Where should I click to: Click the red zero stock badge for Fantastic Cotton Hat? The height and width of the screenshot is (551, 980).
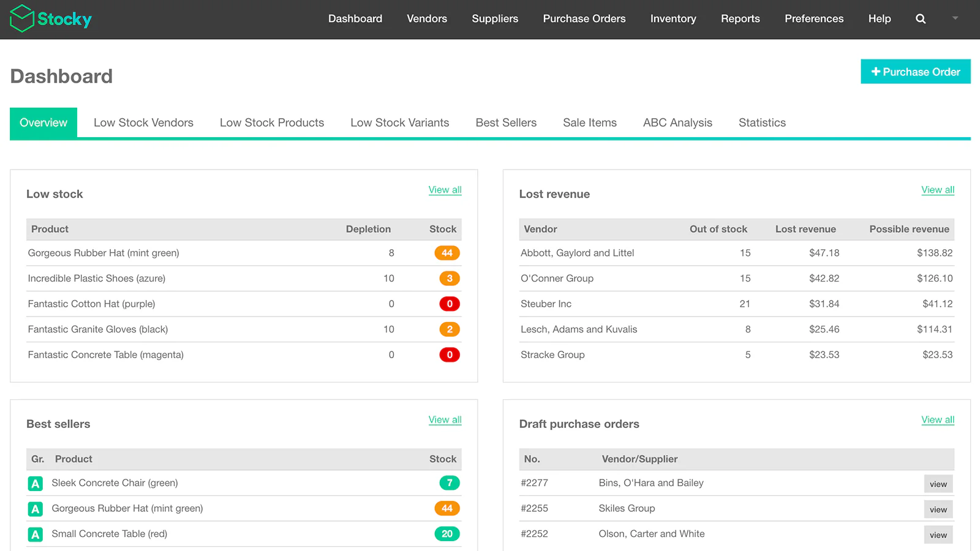pyautogui.click(x=450, y=304)
